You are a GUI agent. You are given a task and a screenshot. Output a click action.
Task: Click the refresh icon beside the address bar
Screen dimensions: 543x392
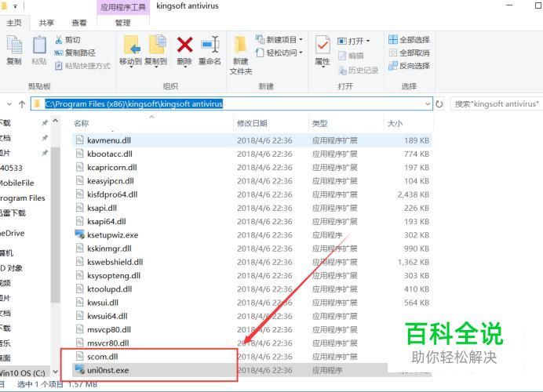(439, 103)
